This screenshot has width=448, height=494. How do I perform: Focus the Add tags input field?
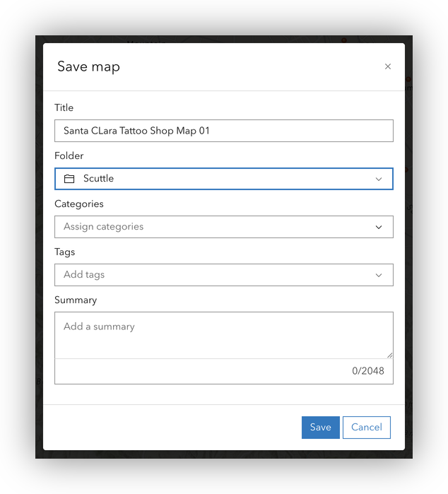tap(212, 275)
